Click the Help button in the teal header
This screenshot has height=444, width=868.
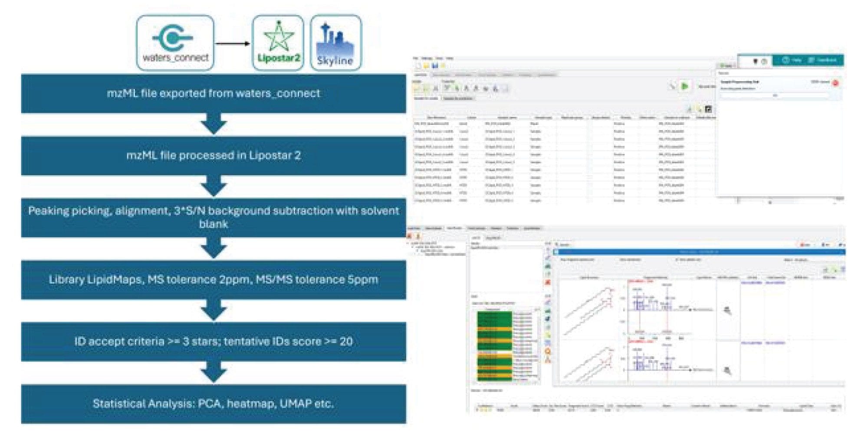[792, 60]
